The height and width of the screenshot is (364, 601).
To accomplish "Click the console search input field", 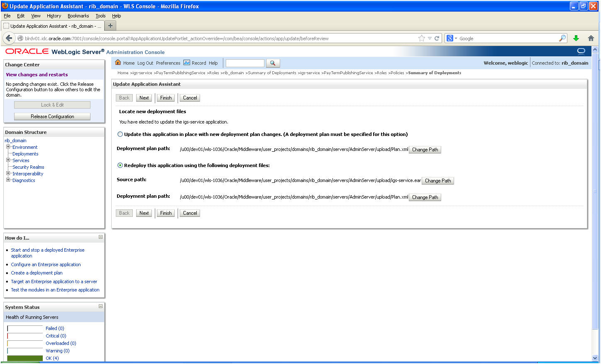I will point(245,63).
